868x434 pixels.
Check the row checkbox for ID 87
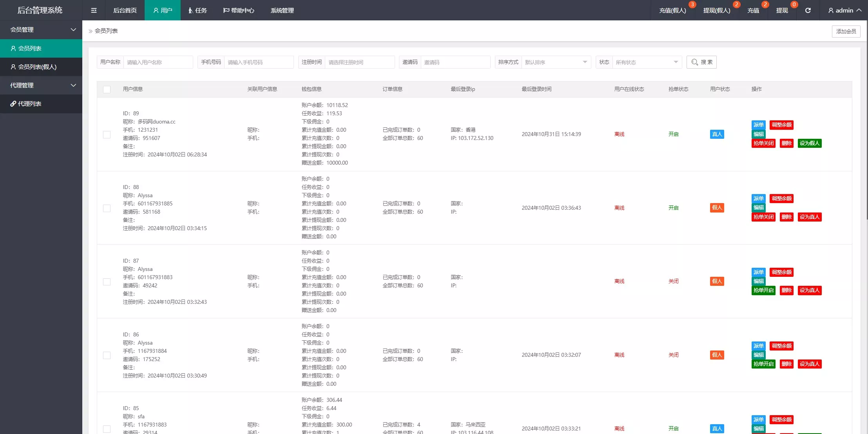click(x=107, y=282)
